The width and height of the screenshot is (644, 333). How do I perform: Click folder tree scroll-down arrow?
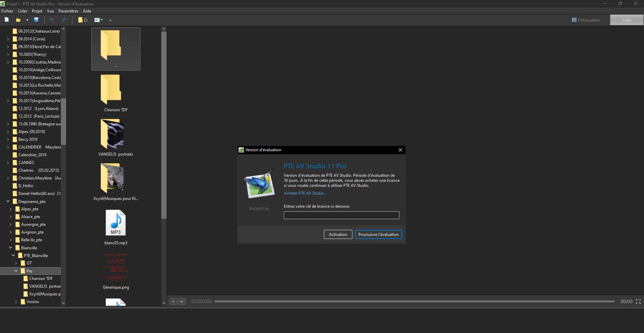63,303
